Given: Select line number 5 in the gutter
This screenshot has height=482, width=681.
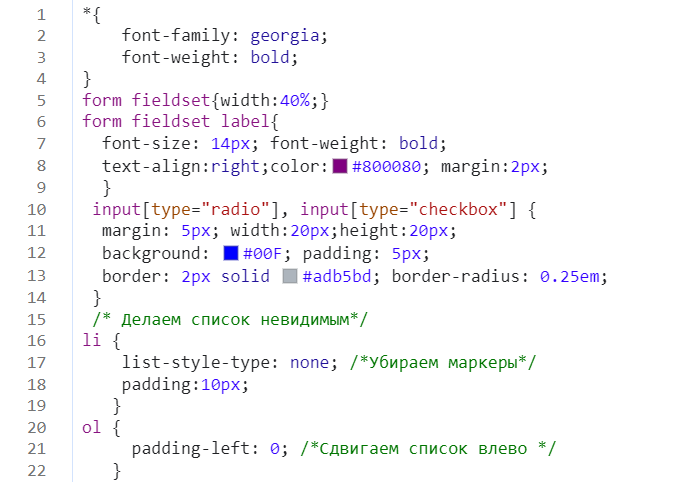Looking at the screenshot, I should click(41, 101).
